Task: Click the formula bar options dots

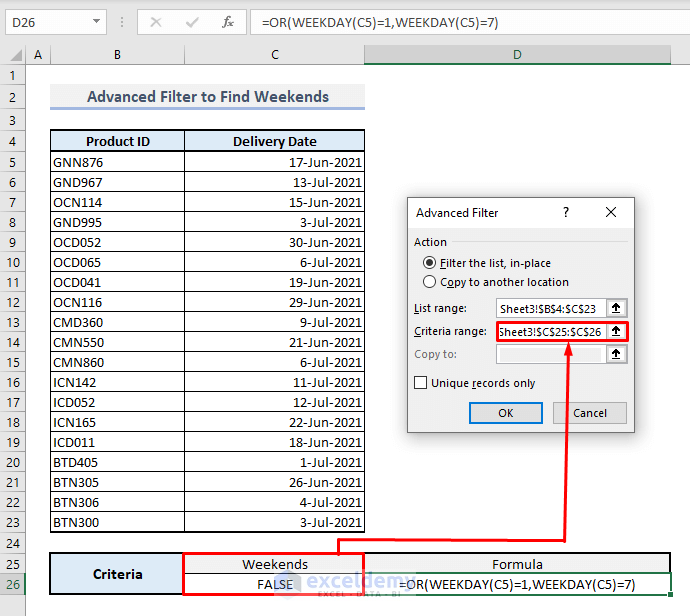Action: [122, 22]
